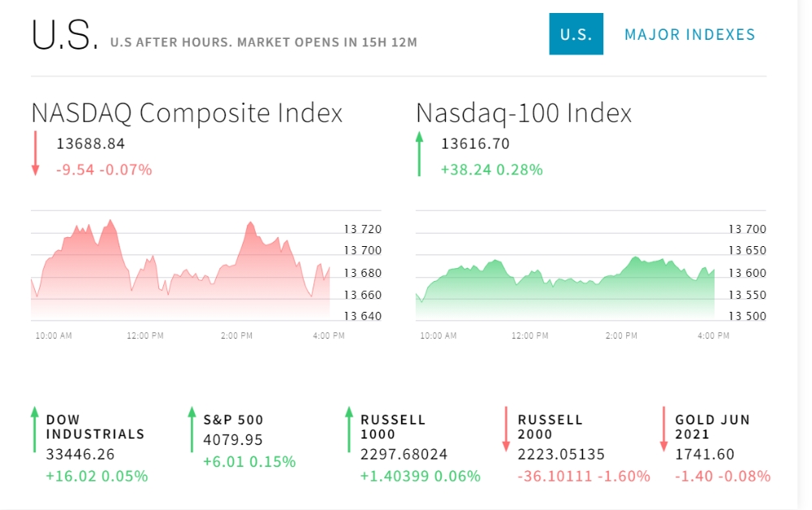Select the U.S. tab
The image size is (812, 510).
coord(576,34)
